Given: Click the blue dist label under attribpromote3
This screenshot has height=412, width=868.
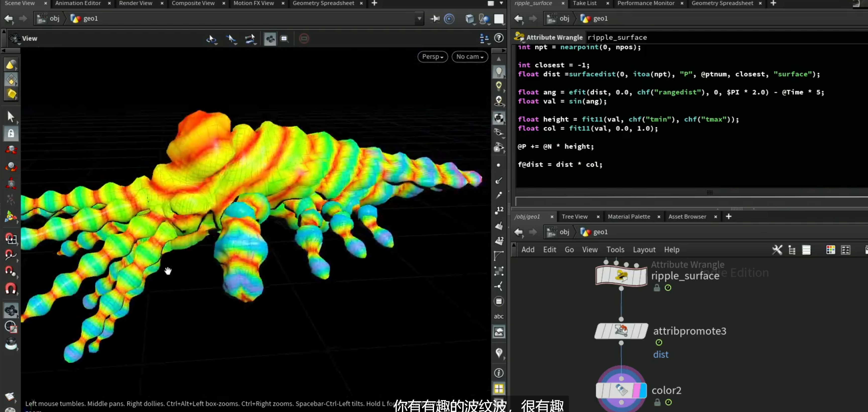Looking at the screenshot, I should (x=660, y=354).
